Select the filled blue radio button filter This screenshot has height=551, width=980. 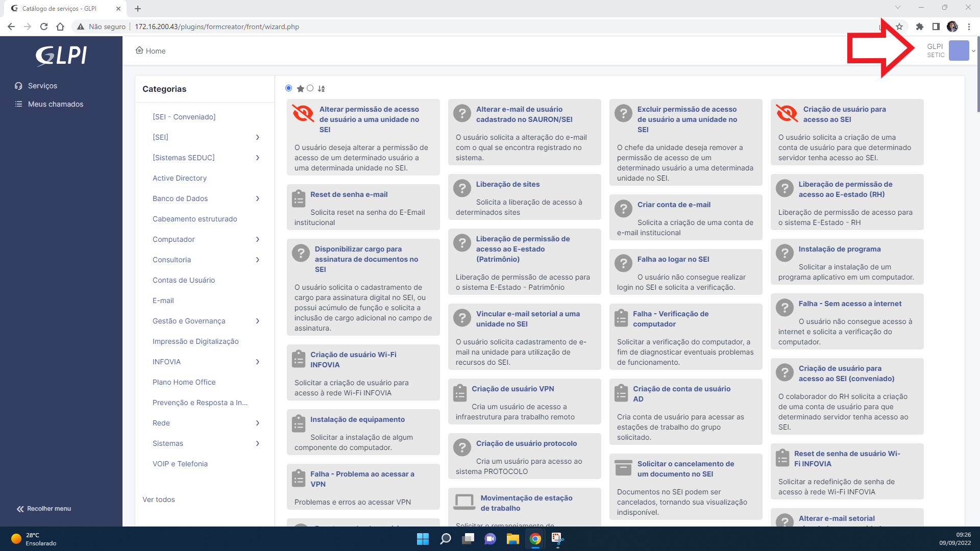pyautogui.click(x=288, y=88)
